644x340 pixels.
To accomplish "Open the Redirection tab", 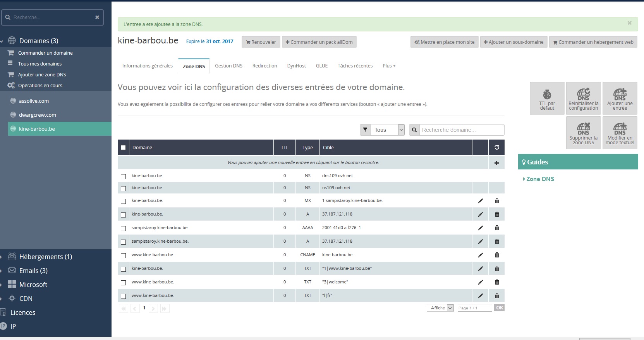I will click(x=264, y=66).
